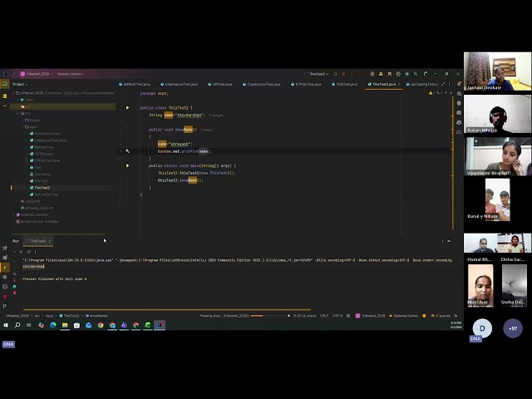Run ThisTest2 using the title bar run icon

tap(335, 74)
